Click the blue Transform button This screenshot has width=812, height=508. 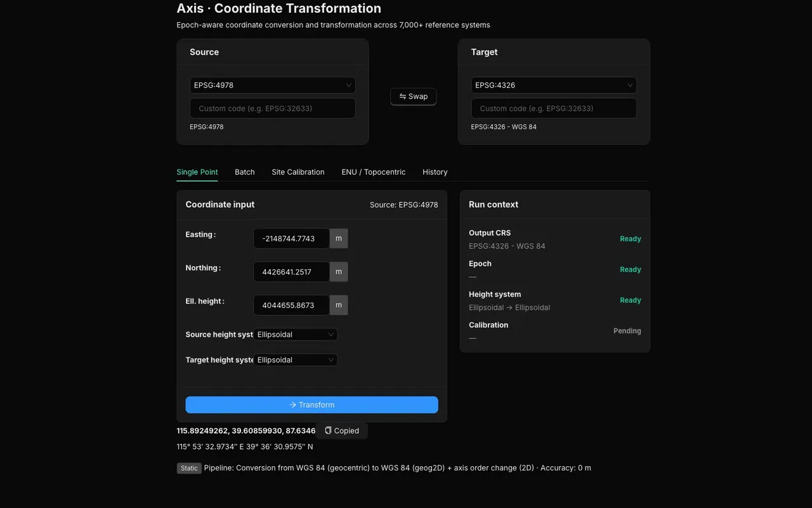tap(311, 405)
